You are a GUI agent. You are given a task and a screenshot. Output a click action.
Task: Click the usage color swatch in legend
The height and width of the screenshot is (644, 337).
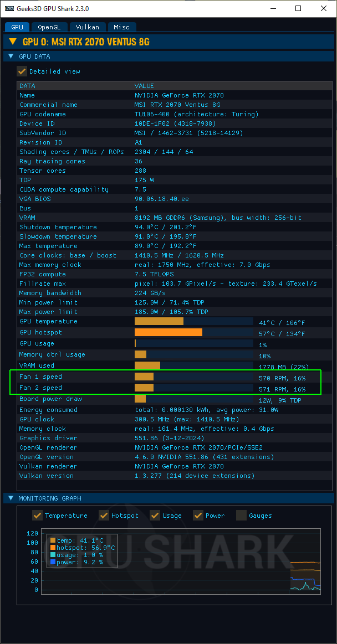click(x=53, y=555)
